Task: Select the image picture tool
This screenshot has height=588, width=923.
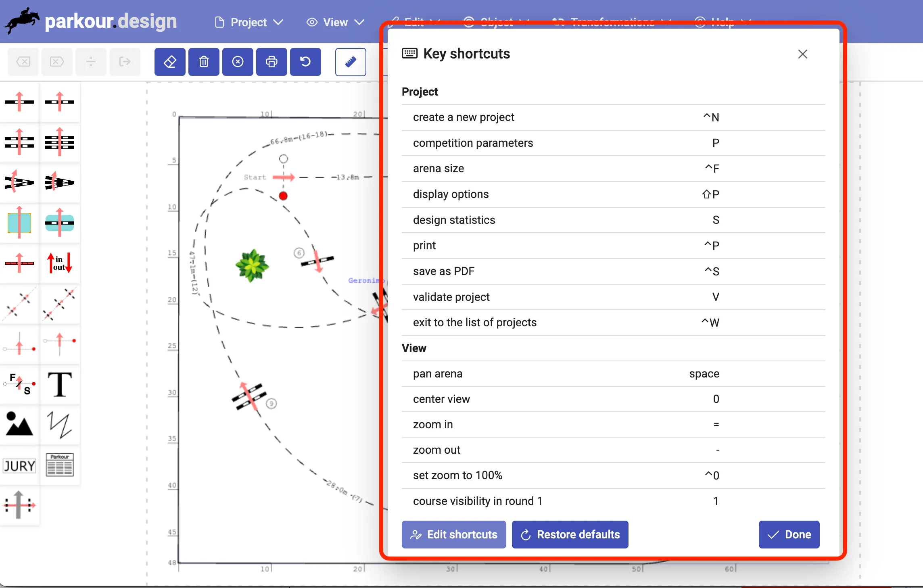Action: tap(19, 424)
